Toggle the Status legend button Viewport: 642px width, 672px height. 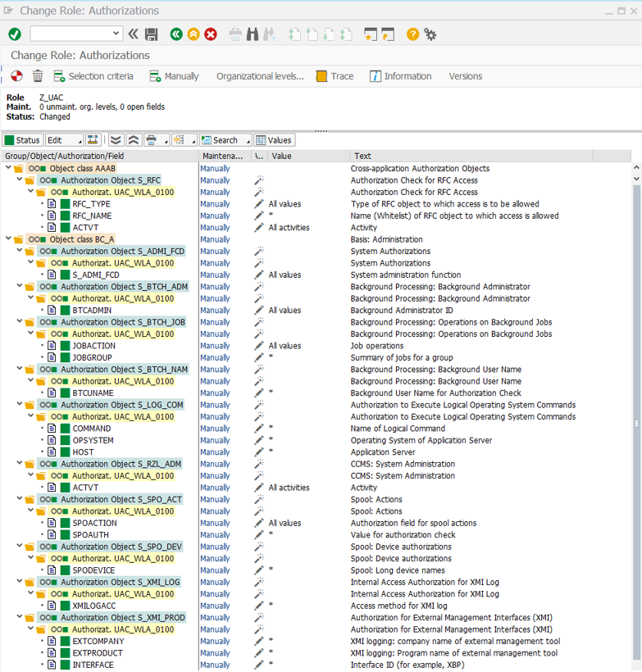(22, 140)
